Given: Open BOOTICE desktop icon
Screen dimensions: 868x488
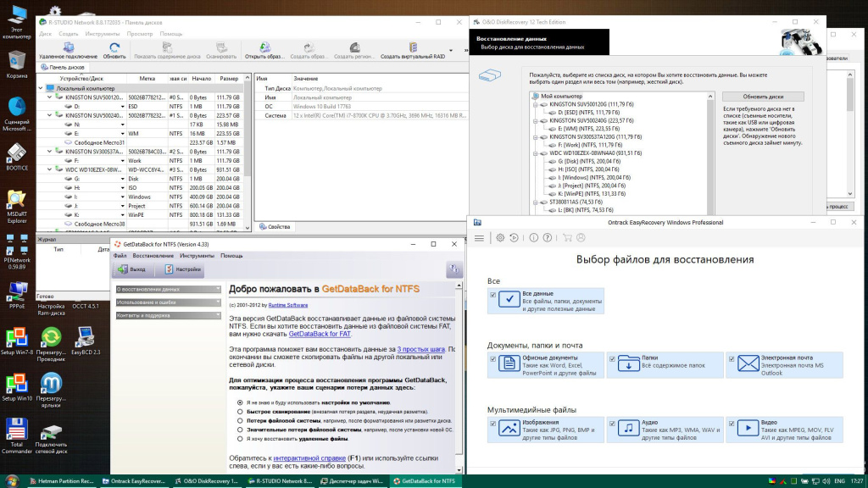Looking at the screenshot, I should tap(17, 157).
